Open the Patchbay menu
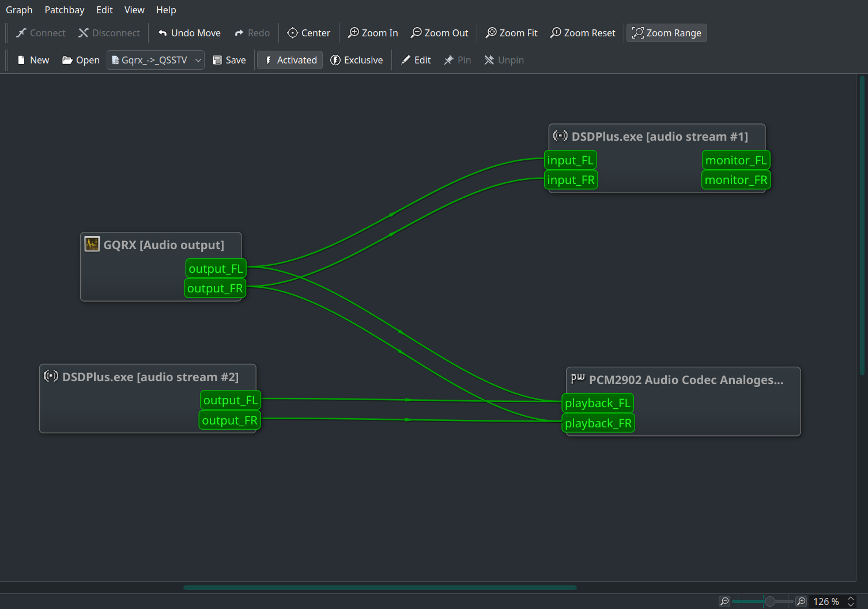868x609 pixels. click(65, 10)
